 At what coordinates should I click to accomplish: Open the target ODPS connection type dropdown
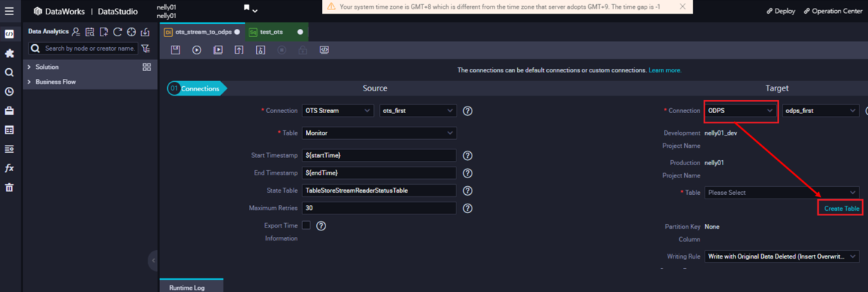pyautogui.click(x=741, y=111)
